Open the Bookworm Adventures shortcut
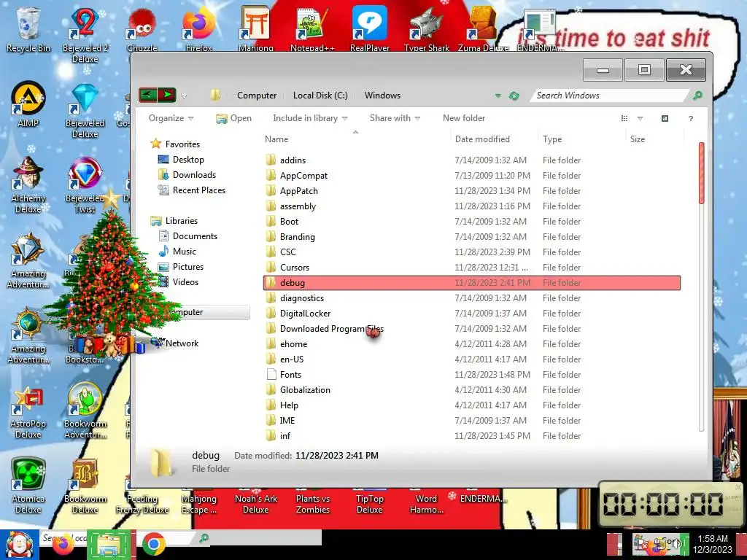This screenshot has height=560, width=747. pyautogui.click(x=85, y=411)
